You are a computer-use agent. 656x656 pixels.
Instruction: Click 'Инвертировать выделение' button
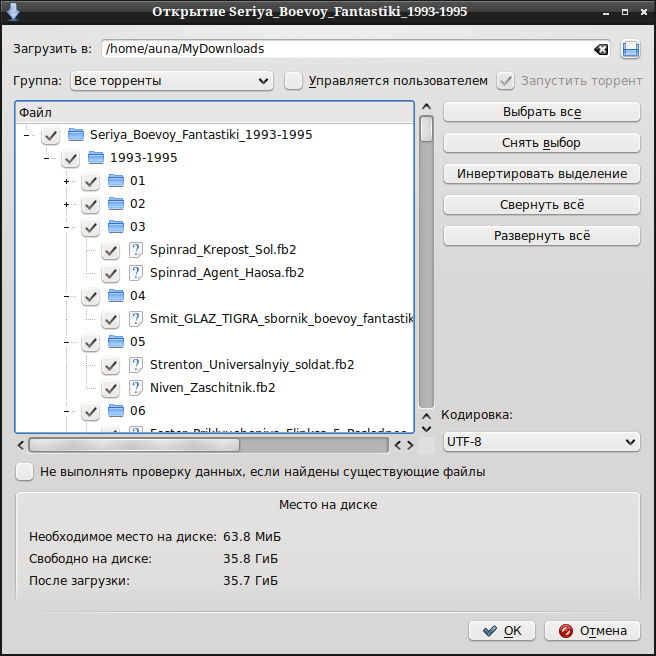point(541,174)
